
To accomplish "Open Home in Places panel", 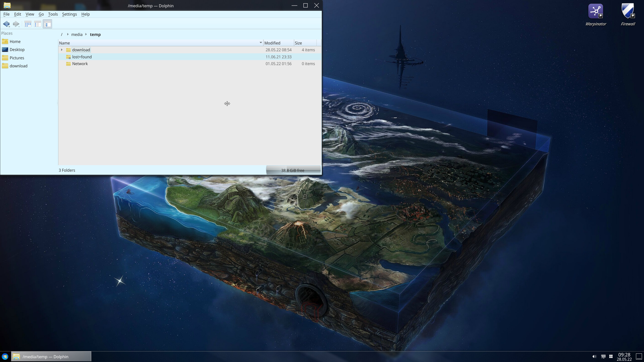I will click(x=15, y=41).
